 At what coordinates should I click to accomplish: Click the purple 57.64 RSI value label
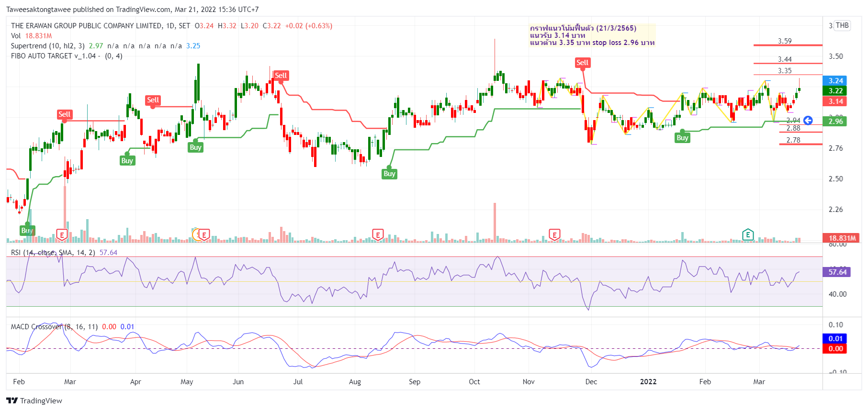click(837, 272)
